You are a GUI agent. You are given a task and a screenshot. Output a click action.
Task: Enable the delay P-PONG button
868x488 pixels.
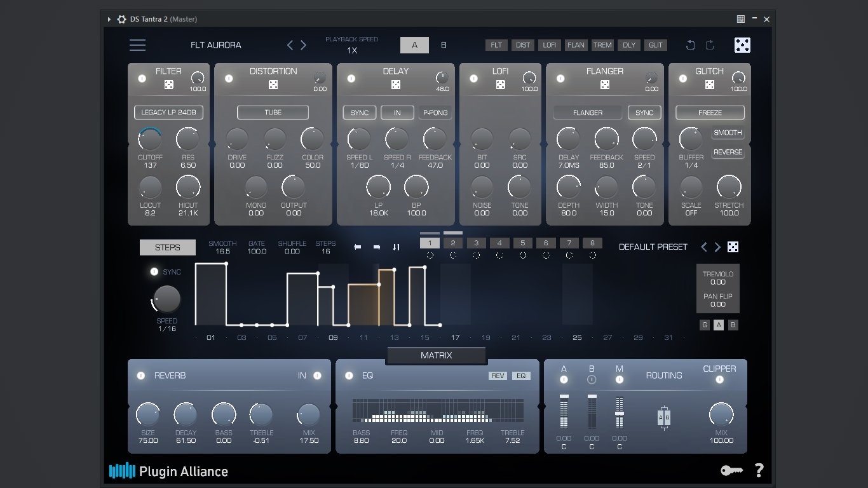click(435, 112)
